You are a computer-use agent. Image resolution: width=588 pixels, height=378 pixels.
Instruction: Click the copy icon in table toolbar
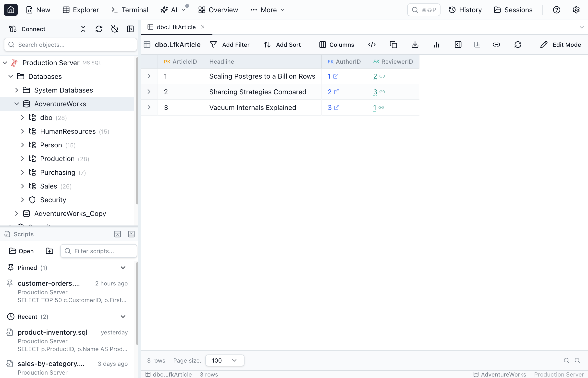point(393,45)
